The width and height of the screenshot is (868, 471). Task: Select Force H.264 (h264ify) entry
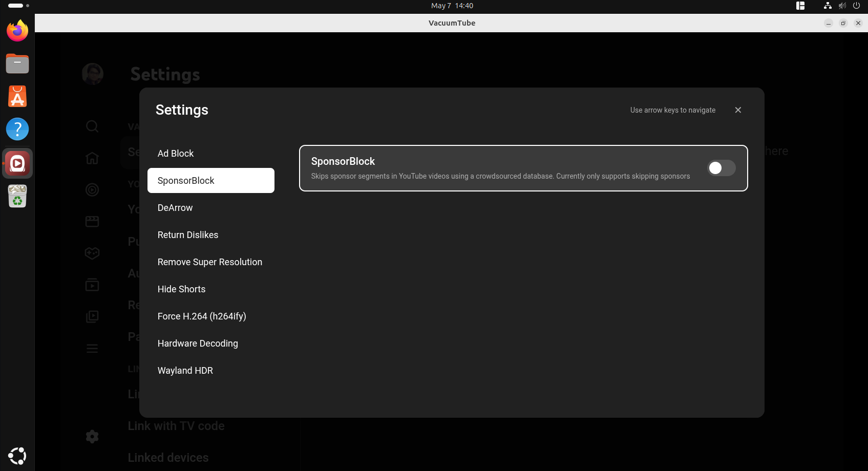(x=211, y=316)
